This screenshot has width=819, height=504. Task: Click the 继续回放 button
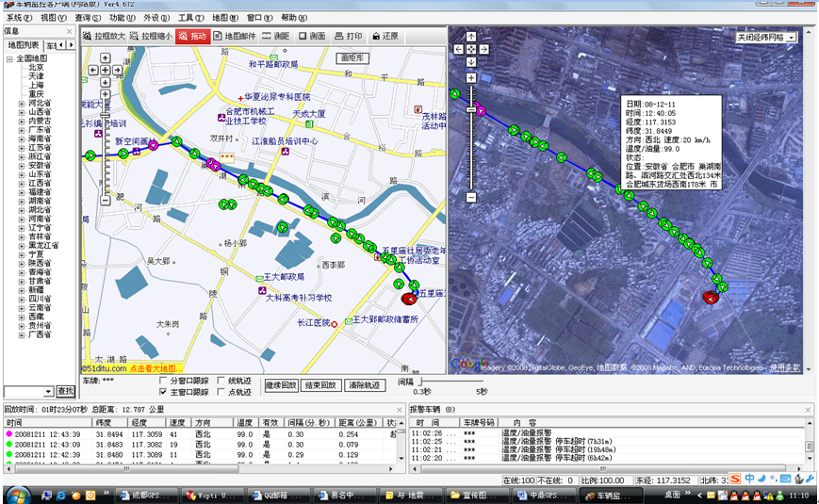(x=281, y=385)
